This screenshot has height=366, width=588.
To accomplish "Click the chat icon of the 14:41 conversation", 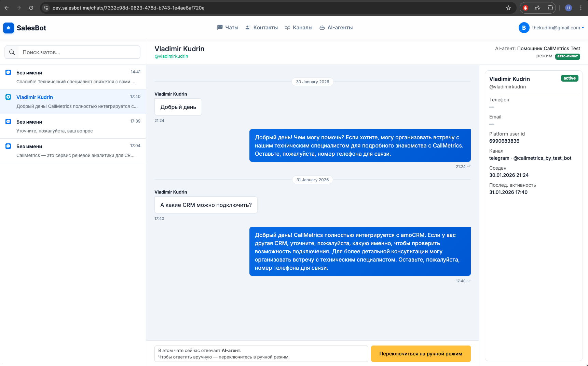I will [8, 72].
